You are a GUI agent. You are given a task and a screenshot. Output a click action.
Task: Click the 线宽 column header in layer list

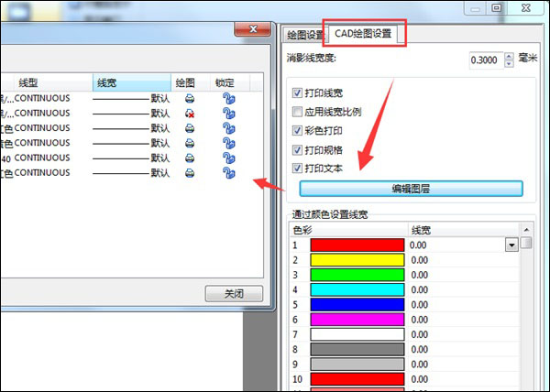pyautogui.click(x=132, y=82)
